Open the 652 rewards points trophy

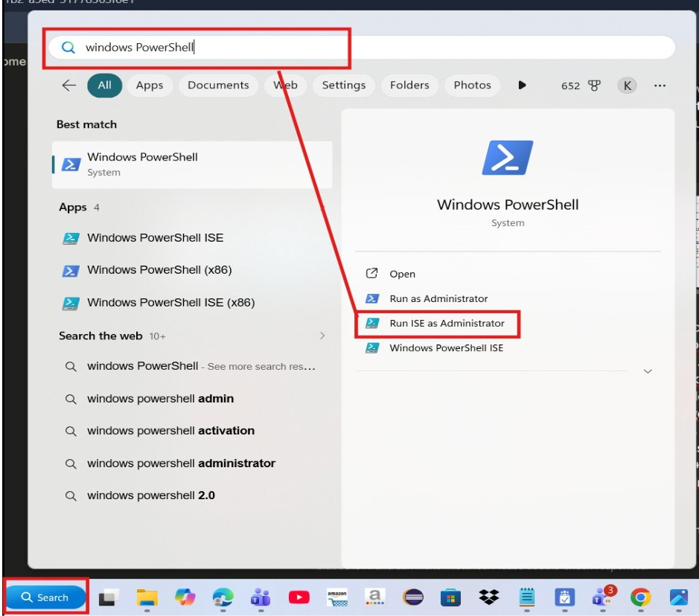(x=581, y=86)
